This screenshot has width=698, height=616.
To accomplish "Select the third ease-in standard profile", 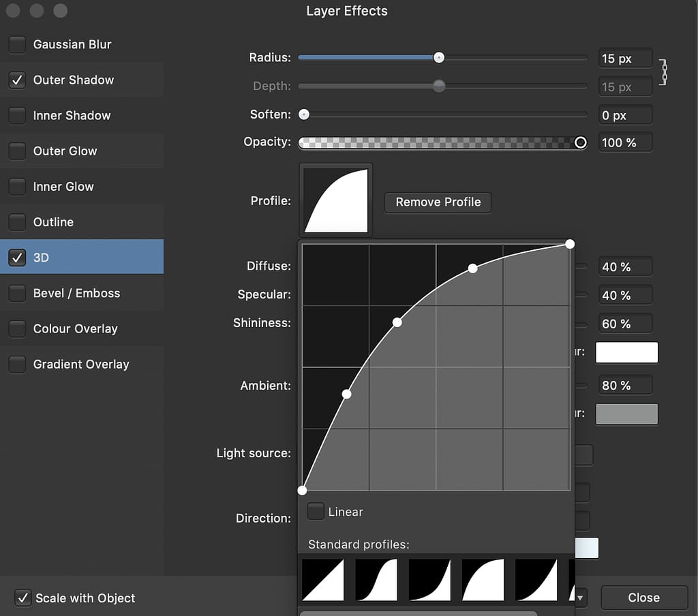I will 429,580.
